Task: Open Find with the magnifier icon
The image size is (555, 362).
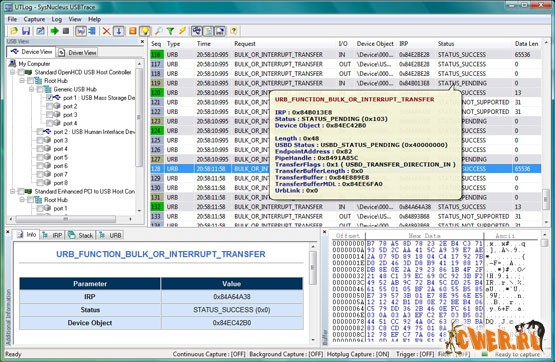Action: [x=158, y=31]
